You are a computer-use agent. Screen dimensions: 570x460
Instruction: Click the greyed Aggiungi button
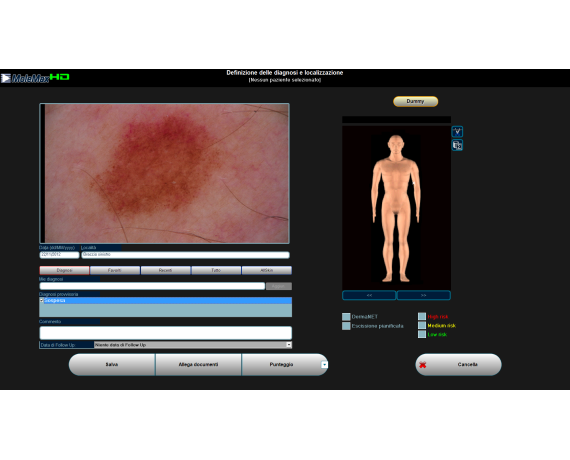point(278,286)
